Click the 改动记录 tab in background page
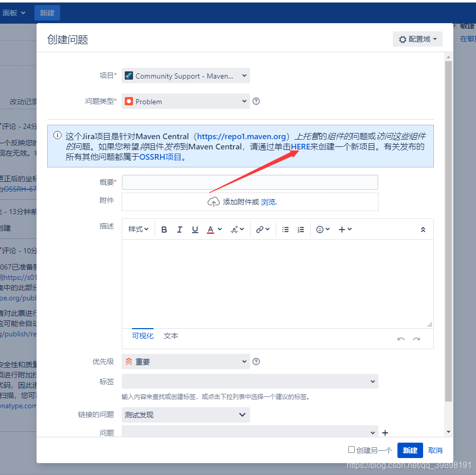476x475 pixels. click(23, 102)
